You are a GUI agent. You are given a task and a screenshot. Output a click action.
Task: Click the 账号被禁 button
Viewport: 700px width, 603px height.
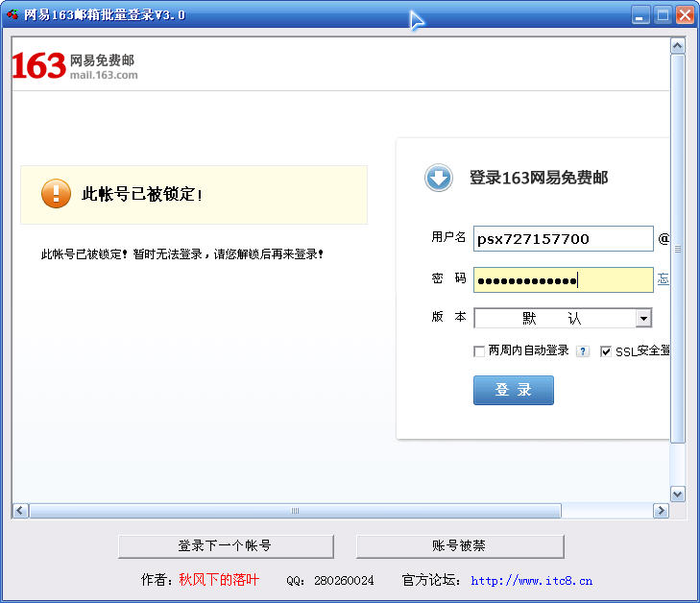[460, 546]
